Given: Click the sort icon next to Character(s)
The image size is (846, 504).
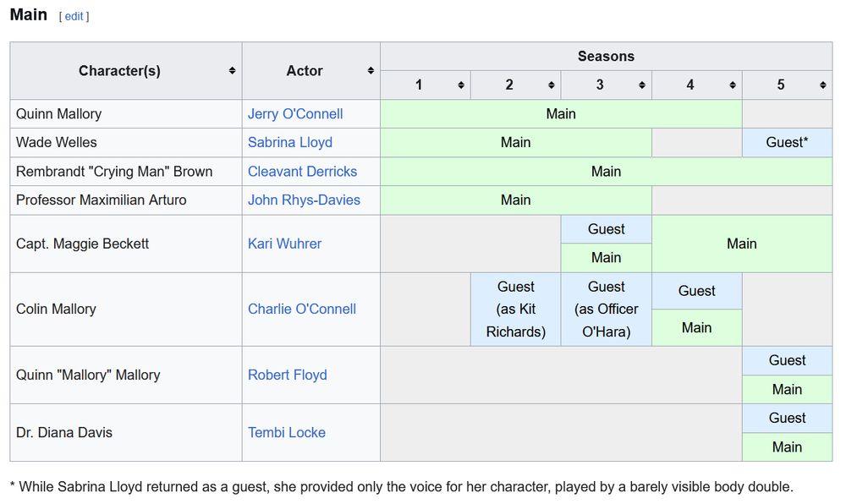Looking at the screenshot, I should (x=231, y=71).
